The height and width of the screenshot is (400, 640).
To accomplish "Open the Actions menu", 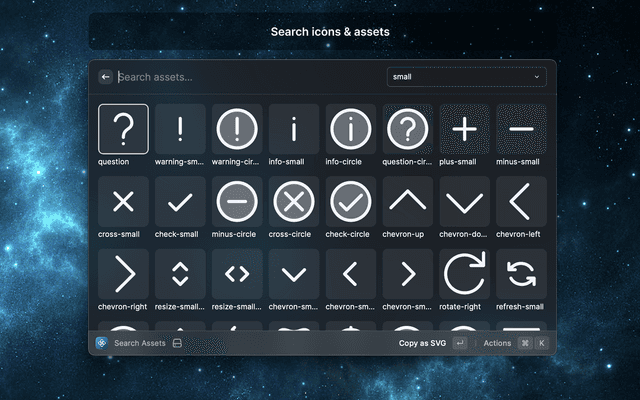I will (x=497, y=343).
